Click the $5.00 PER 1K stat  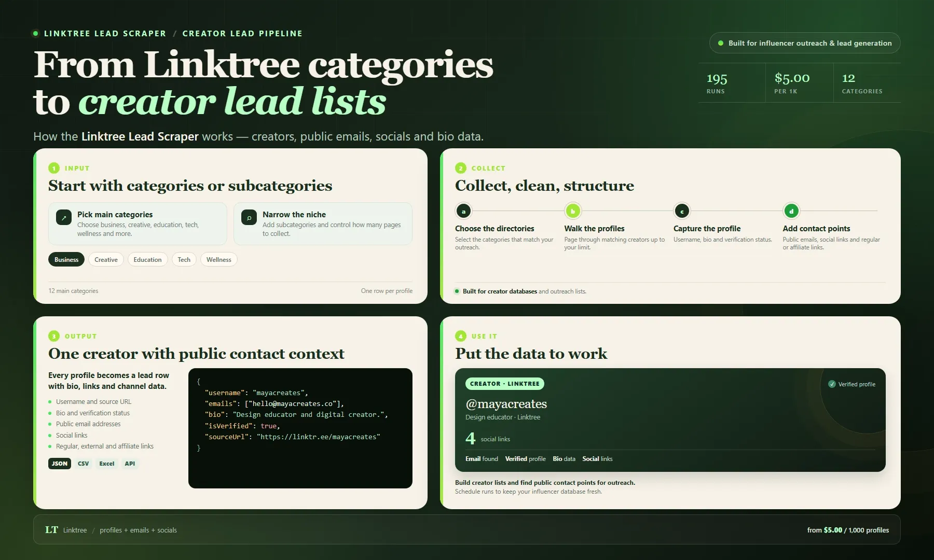click(800, 83)
